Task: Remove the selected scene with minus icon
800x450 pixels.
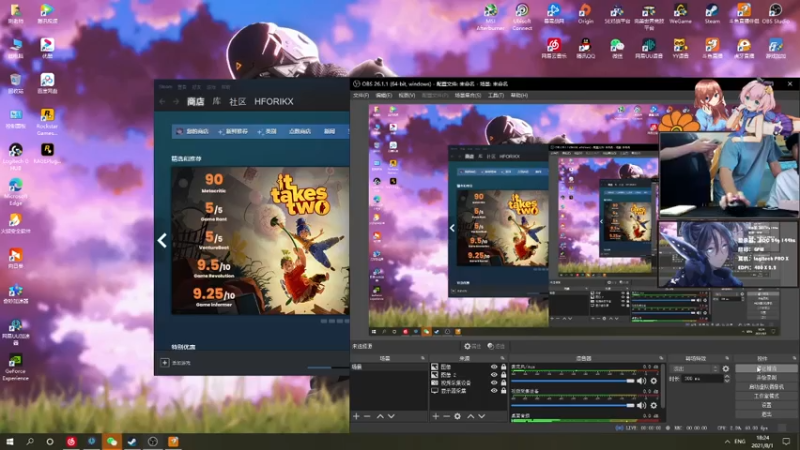Action: (x=367, y=416)
